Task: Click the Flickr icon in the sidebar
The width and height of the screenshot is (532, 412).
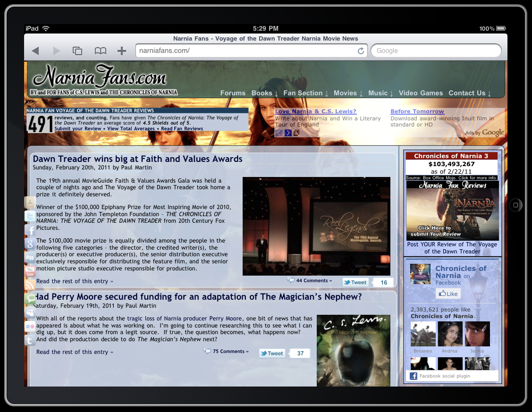Action: [30, 326]
